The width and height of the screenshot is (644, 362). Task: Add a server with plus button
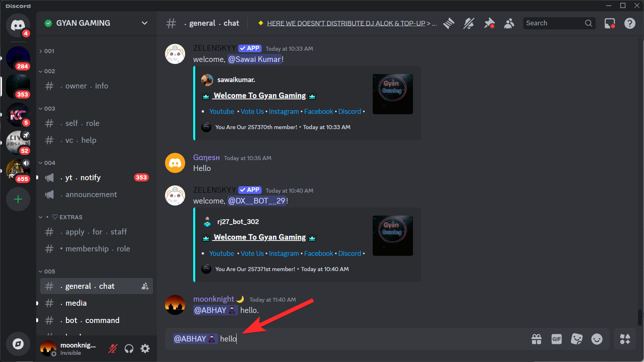[18, 199]
